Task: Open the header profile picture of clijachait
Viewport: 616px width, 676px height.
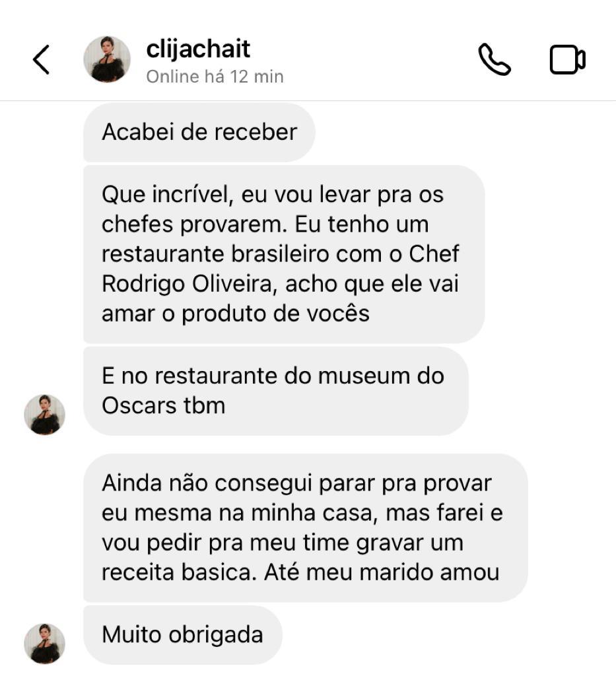Action: pyautogui.click(x=107, y=59)
